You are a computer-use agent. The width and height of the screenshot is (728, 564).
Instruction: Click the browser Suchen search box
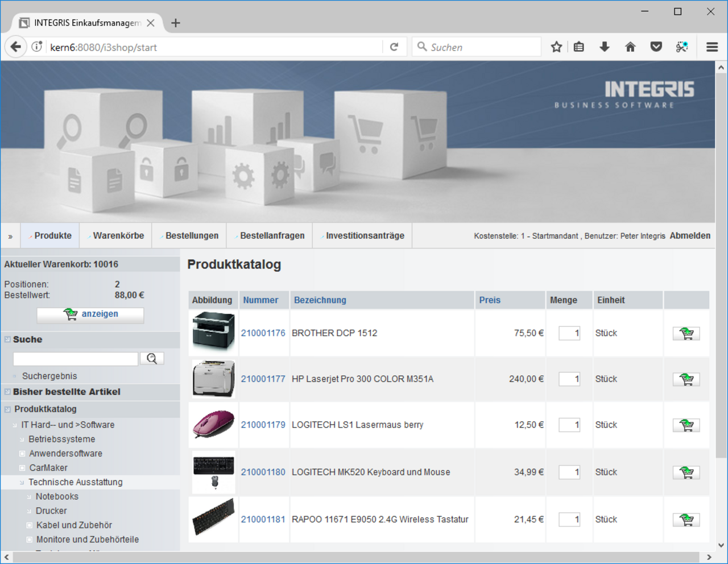point(477,47)
